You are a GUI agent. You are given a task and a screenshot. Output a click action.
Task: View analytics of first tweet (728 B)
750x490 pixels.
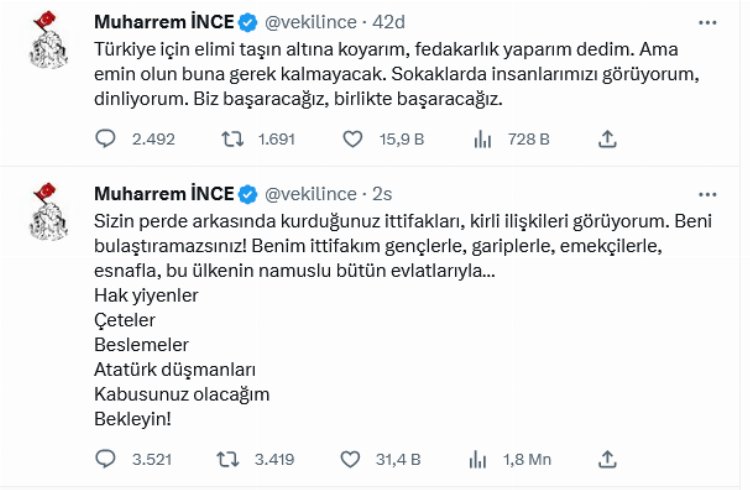pyautogui.click(x=479, y=140)
